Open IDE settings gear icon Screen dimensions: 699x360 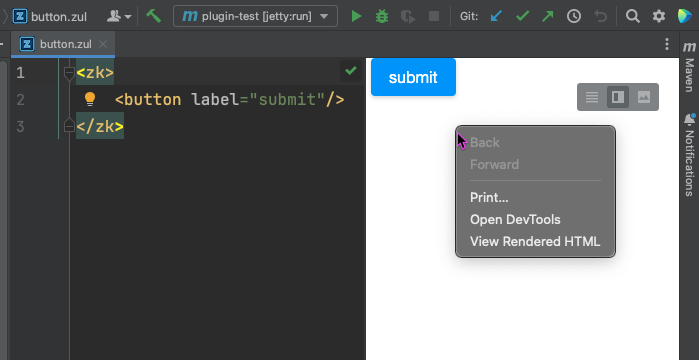(x=658, y=16)
